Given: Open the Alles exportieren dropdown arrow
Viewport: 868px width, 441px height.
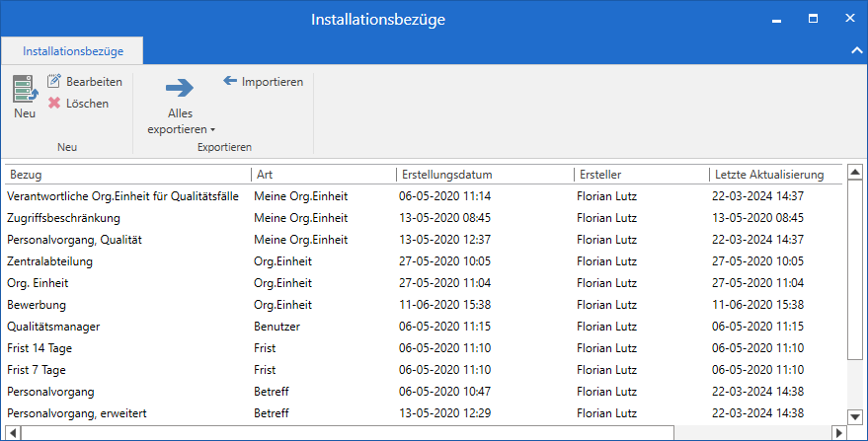Looking at the screenshot, I should click(x=212, y=130).
